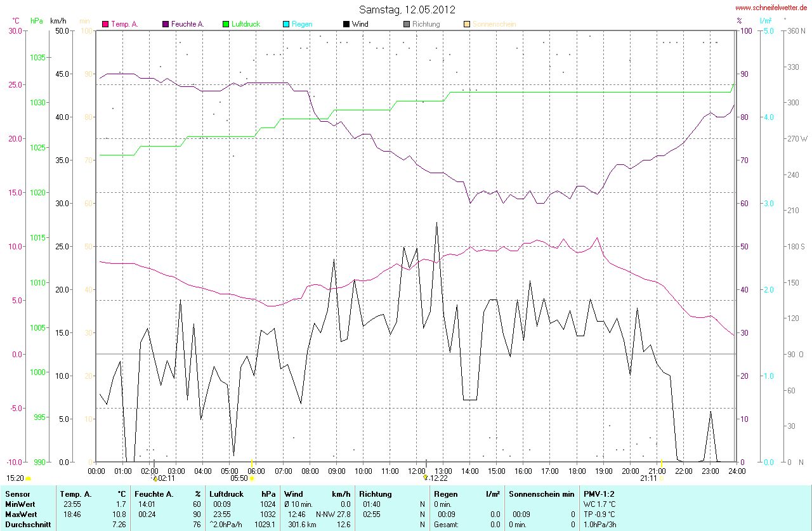Click the wind chill value WC 1.7 °C
This screenshot has height=531, width=812.
[599, 504]
